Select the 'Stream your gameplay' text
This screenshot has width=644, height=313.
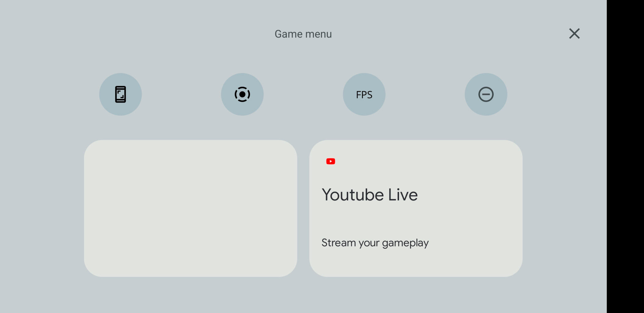pos(375,243)
